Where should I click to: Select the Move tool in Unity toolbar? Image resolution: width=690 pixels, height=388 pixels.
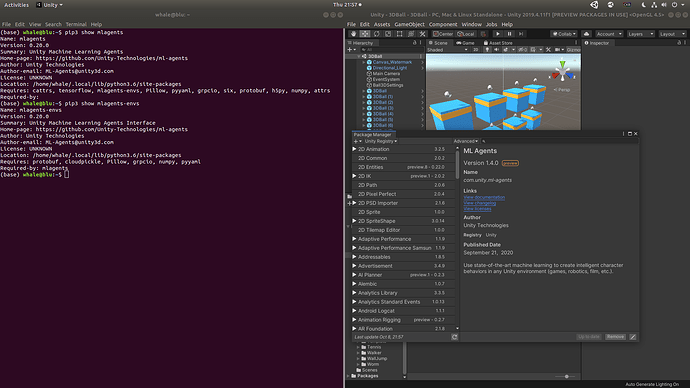click(x=365, y=34)
